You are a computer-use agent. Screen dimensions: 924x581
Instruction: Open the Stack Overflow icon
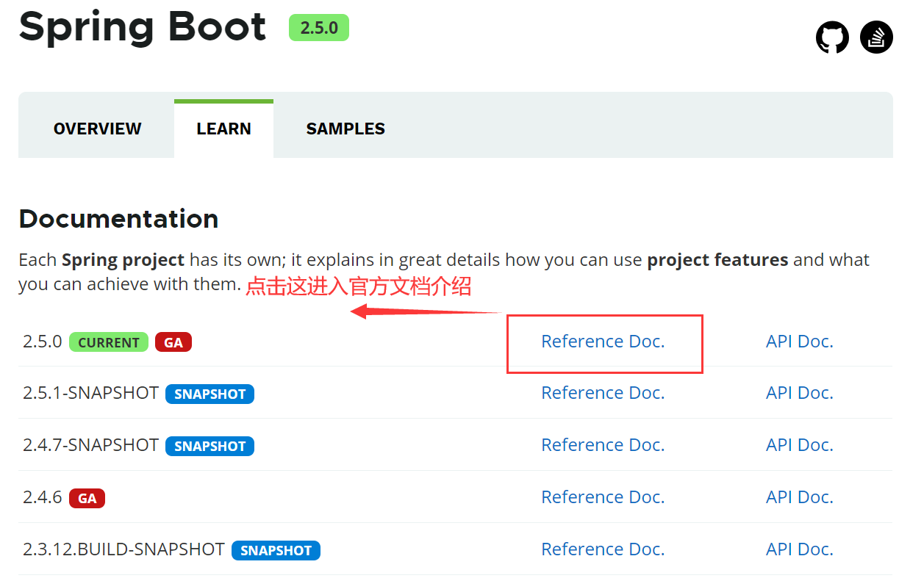[x=876, y=37]
